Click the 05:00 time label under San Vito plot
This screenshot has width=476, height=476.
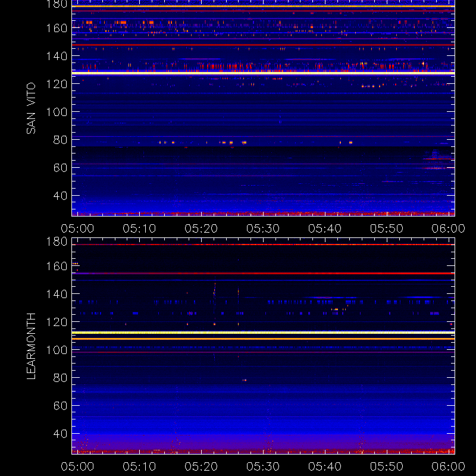77,228
